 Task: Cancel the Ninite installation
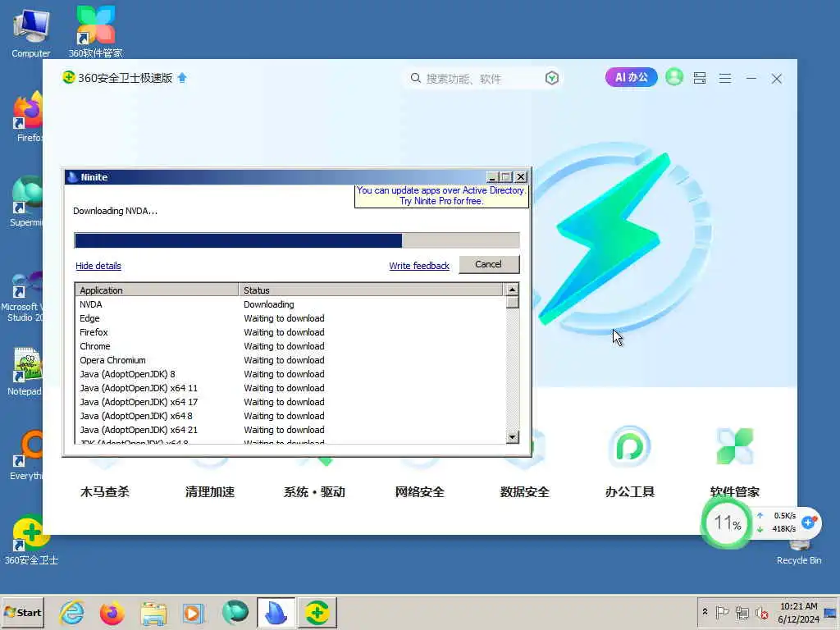tap(489, 264)
